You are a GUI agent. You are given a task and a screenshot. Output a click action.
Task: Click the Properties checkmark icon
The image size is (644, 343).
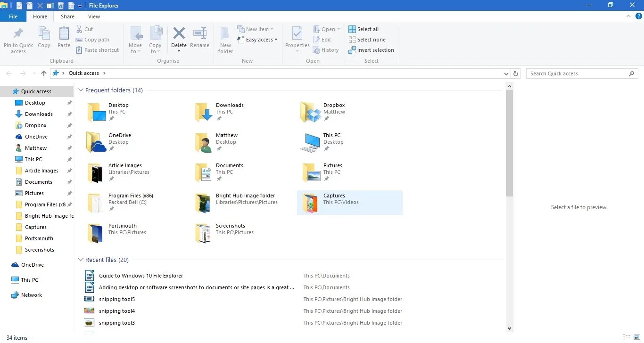coord(297,33)
